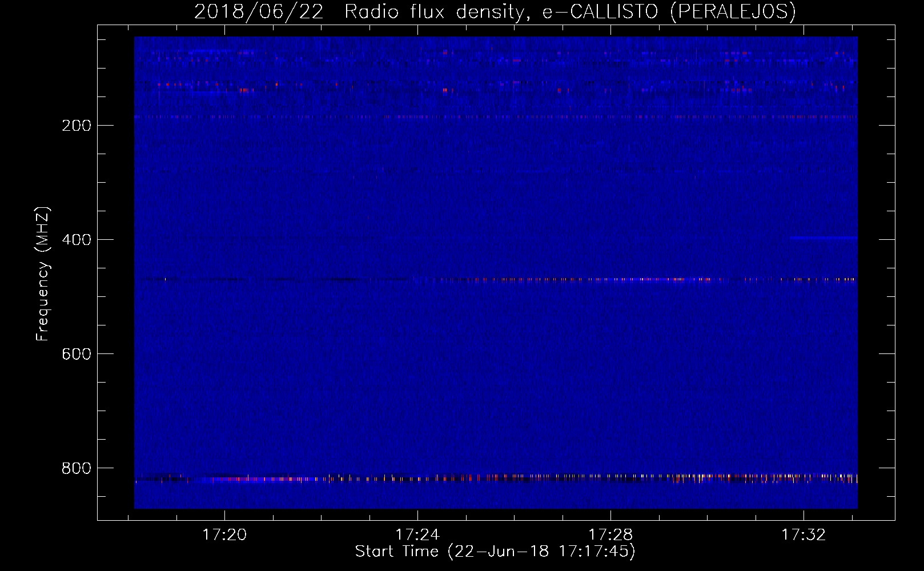Click the 400 frequency axis label
Image resolution: width=924 pixels, height=571 pixels.
click(77, 240)
